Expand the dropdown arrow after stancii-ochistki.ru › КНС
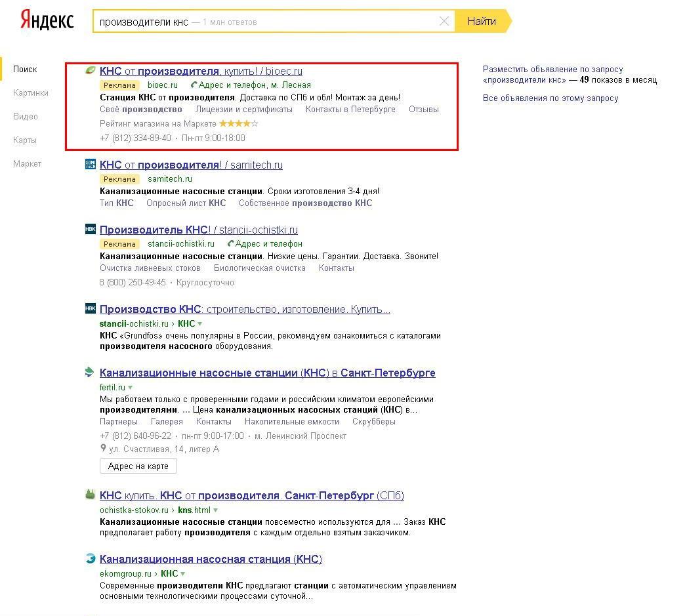The width and height of the screenshot is (685, 616). 199,323
